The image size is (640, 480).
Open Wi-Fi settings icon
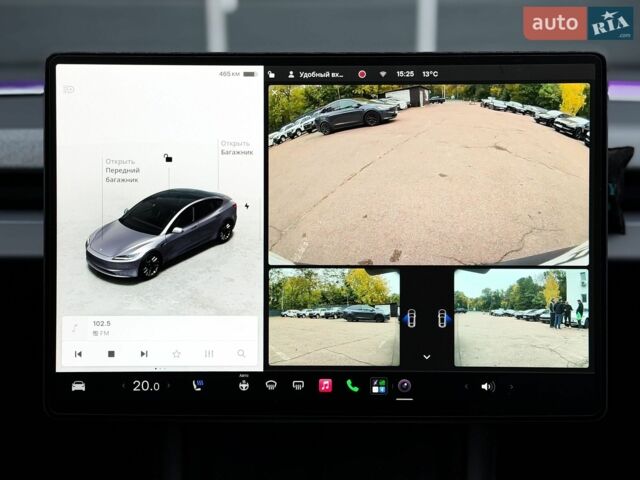383,74
